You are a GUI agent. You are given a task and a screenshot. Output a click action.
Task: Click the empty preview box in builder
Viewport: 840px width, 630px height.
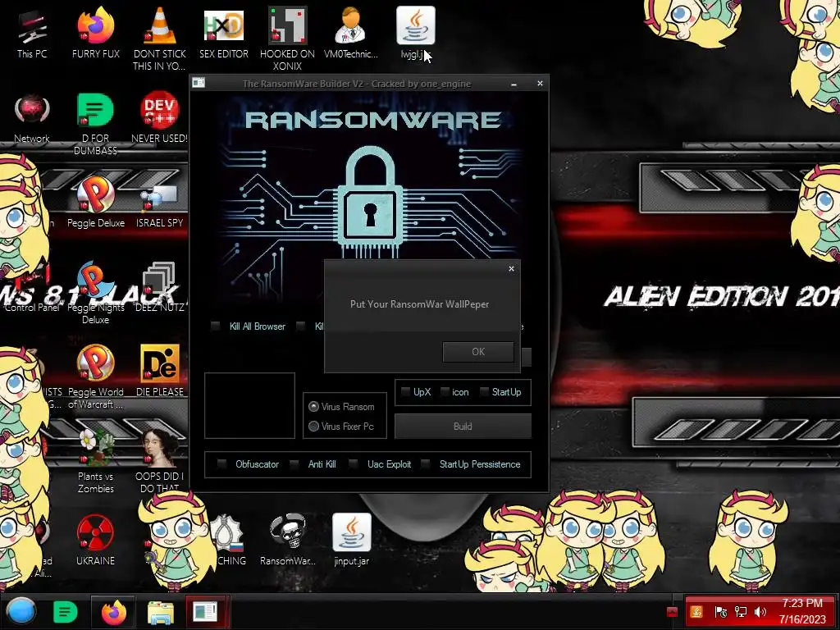pyautogui.click(x=249, y=405)
